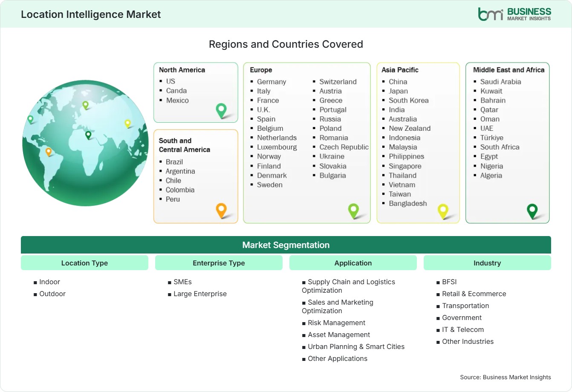Click the green pin in North America card

tap(221, 111)
